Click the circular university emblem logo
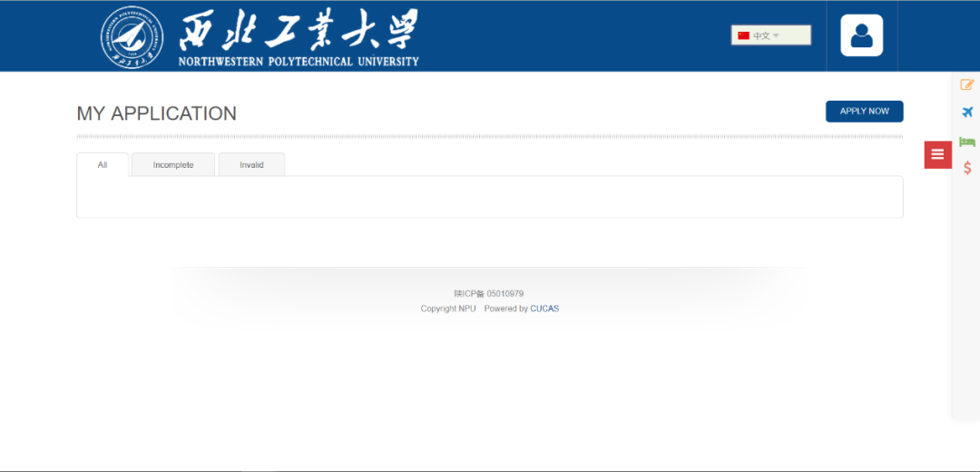 [x=132, y=37]
